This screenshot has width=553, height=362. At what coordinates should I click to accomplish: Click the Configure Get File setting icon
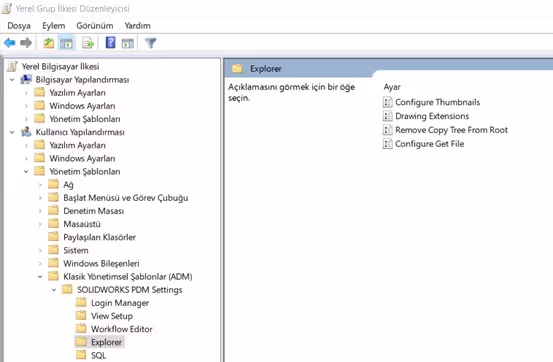point(388,144)
